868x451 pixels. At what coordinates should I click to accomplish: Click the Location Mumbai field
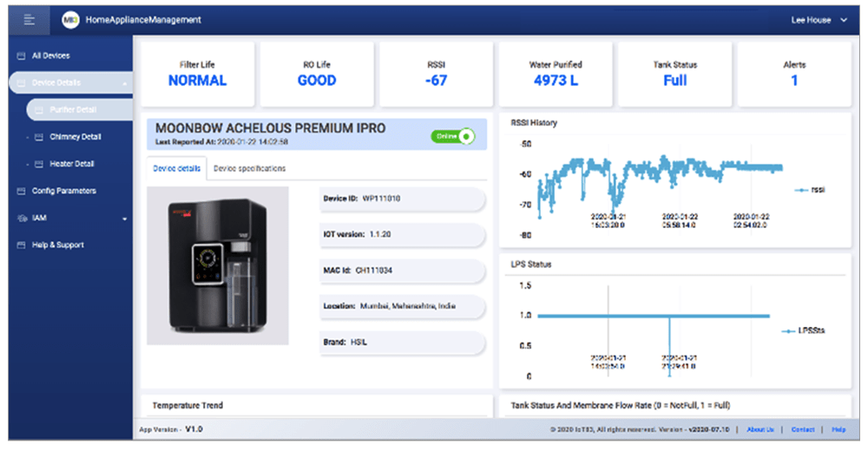(x=403, y=306)
